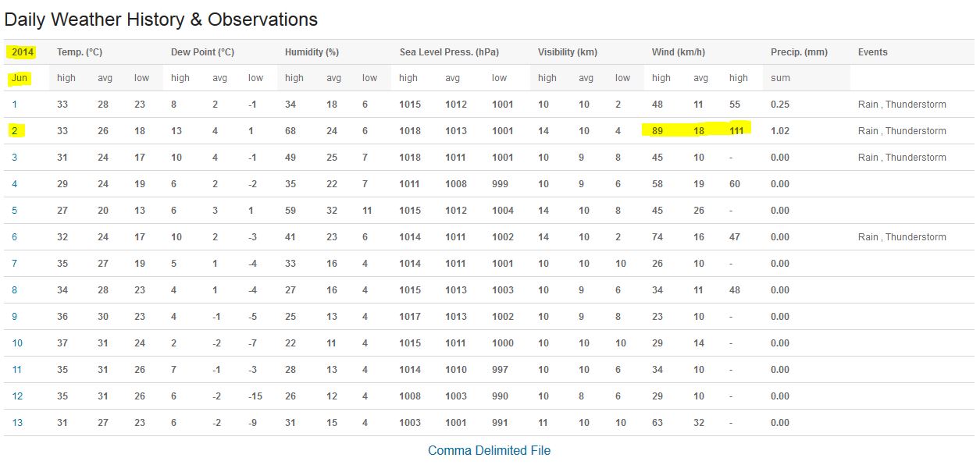
Task: Open the highlighted day 2 link
Action: [15, 130]
